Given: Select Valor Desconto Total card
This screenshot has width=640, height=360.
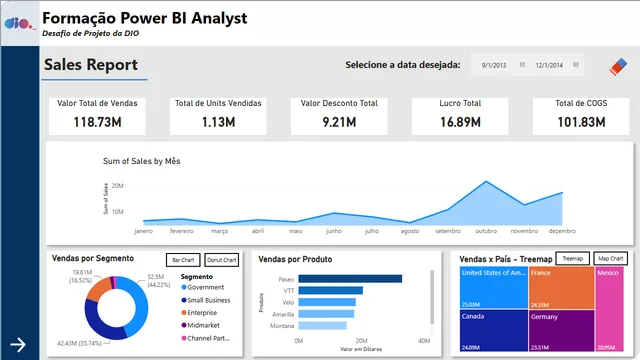Looking at the screenshot, I should [339, 116].
